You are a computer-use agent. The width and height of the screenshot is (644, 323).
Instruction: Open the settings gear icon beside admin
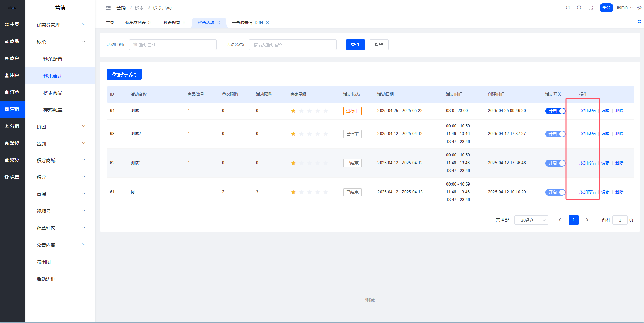click(639, 8)
